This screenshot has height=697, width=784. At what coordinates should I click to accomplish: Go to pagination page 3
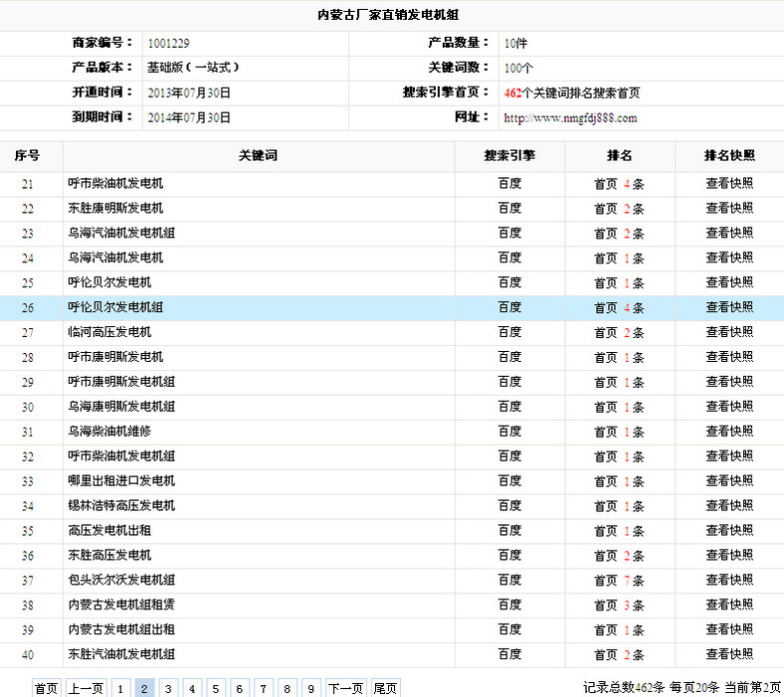tap(168, 688)
